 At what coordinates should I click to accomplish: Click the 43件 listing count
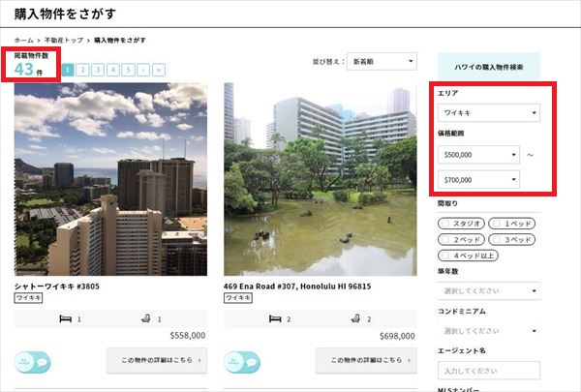pyautogui.click(x=28, y=70)
